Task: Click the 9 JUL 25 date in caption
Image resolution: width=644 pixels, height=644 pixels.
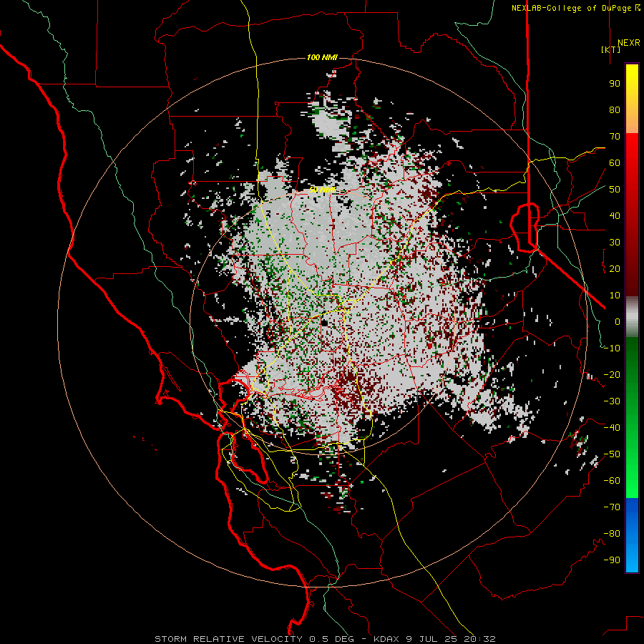Action: 431,639
